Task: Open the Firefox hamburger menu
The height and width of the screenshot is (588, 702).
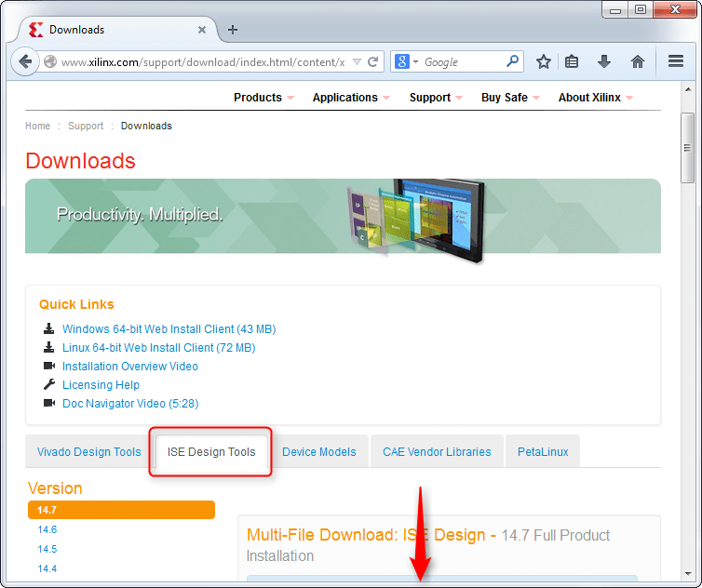Action: [676, 61]
